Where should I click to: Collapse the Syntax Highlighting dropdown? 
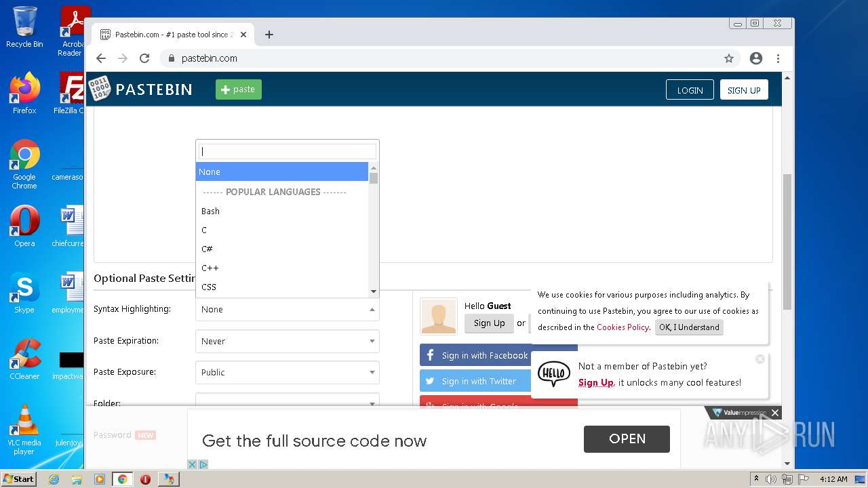(287, 309)
